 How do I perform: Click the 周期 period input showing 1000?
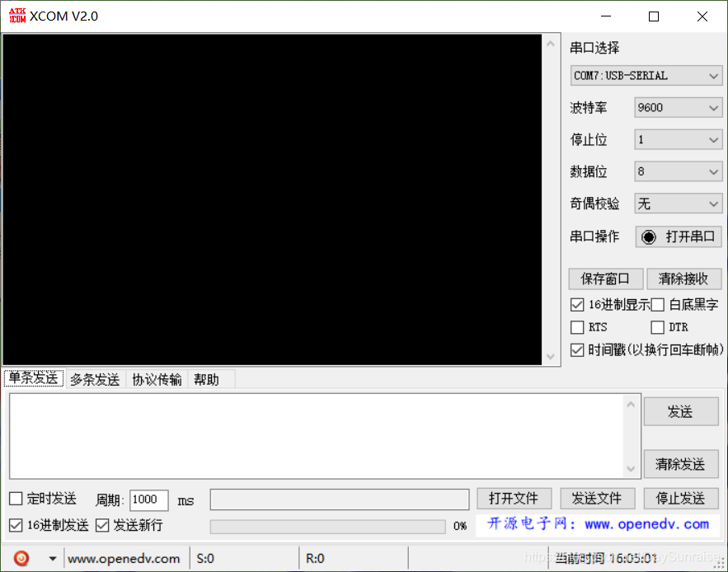tap(148, 500)
